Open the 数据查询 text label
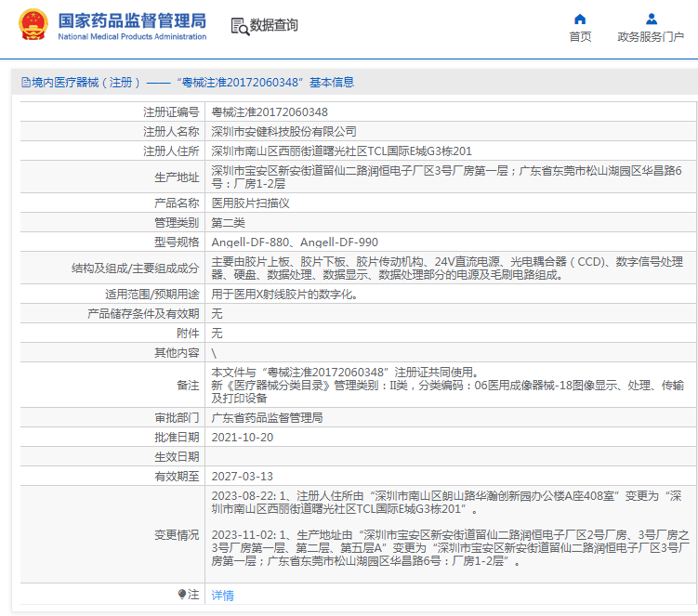 [x=274, y=26]
